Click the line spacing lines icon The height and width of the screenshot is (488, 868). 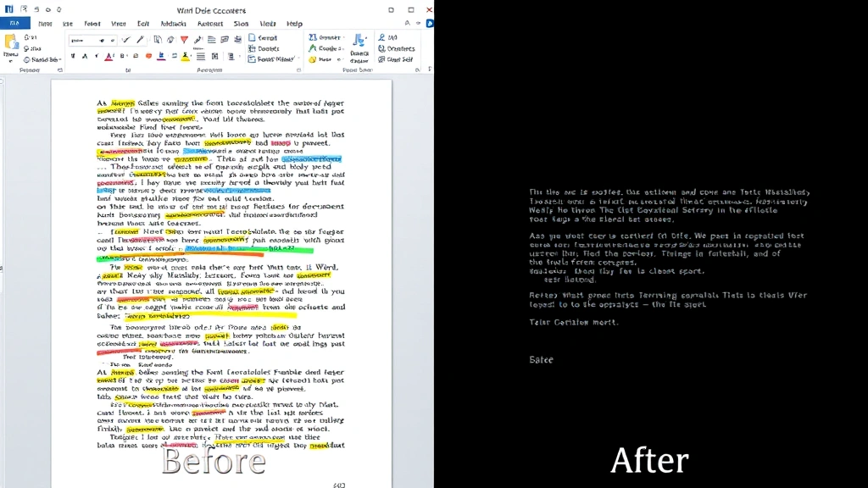201,57
